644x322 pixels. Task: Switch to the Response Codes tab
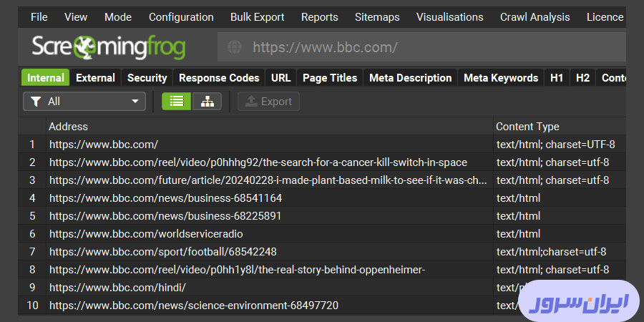click(218, 78)
